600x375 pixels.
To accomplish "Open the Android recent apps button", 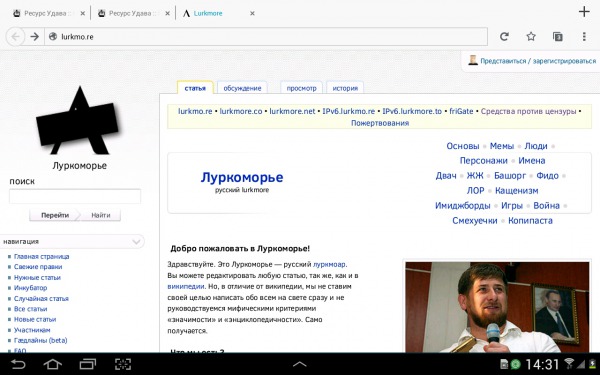I will coord(88,364).
